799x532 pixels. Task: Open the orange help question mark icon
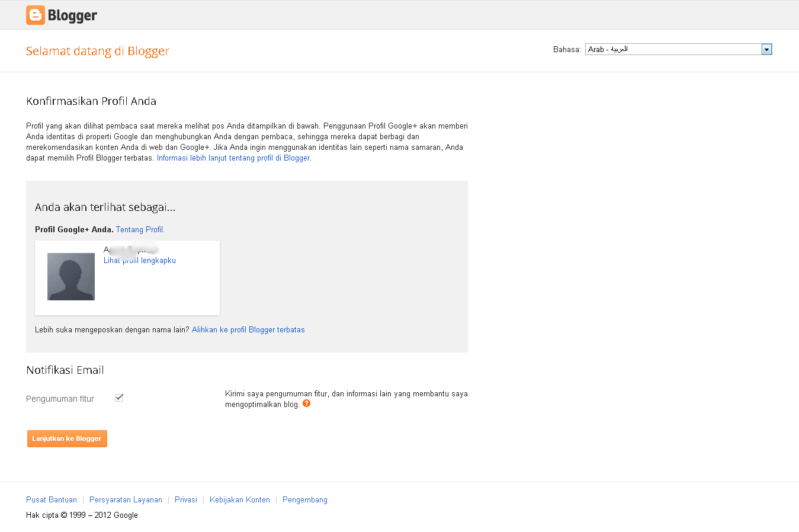tap(306, 403)
